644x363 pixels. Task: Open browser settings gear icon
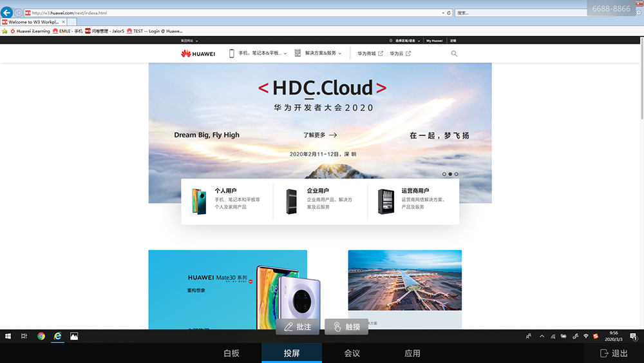coord(639,12)
